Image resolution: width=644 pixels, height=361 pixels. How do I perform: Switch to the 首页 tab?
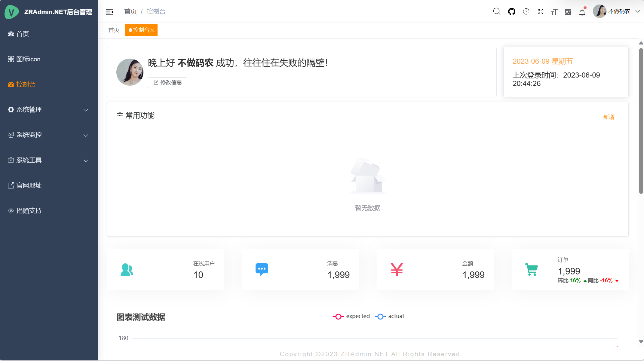click(114, 30)
